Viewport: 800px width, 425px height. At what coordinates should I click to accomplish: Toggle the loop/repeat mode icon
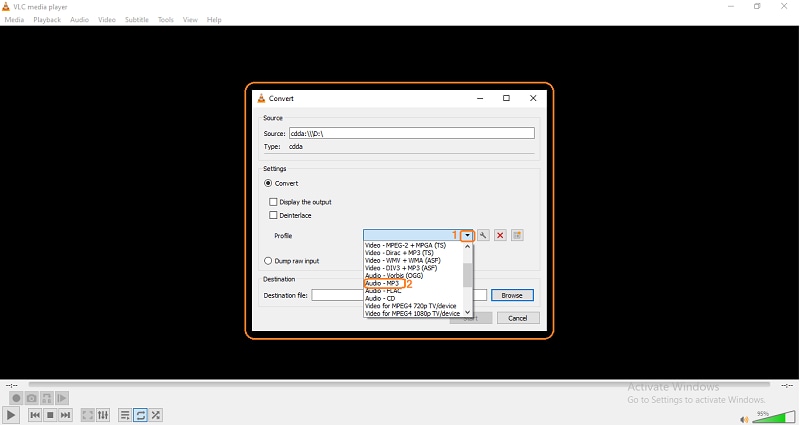[140, 415]
